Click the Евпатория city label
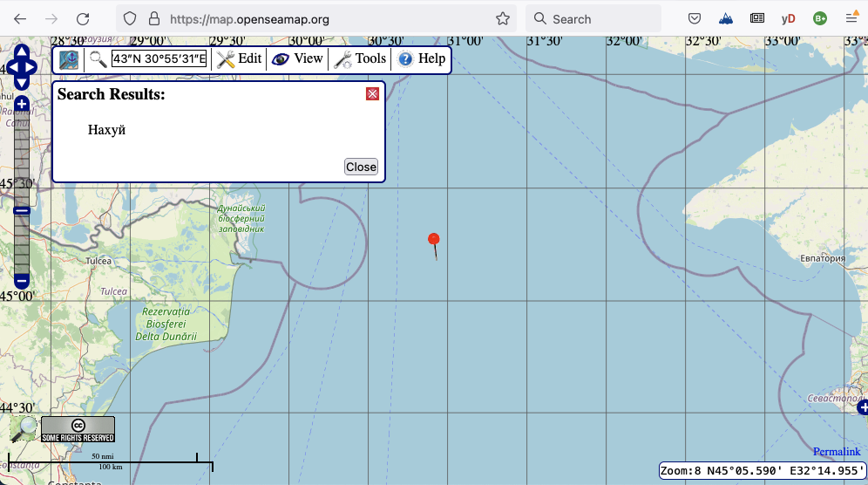The height and width of the screenshot is (485, 868). click(823, 258)
